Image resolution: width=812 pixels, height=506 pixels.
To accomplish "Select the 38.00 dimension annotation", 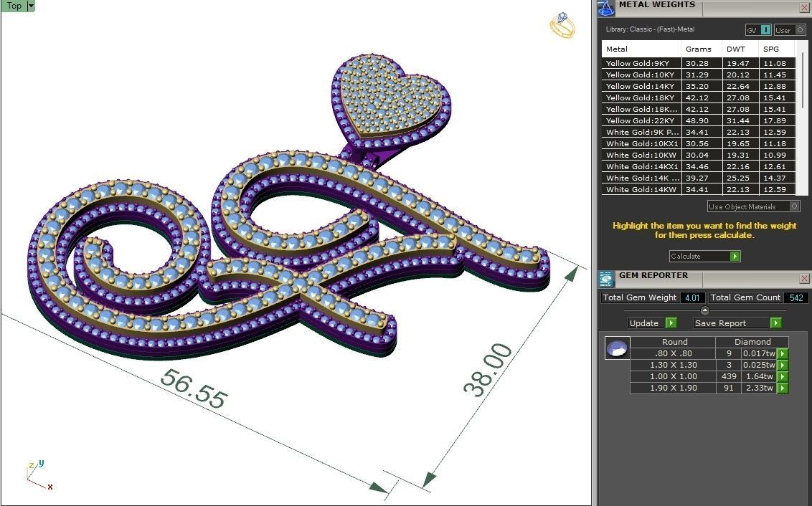I will tap(487, 369).
